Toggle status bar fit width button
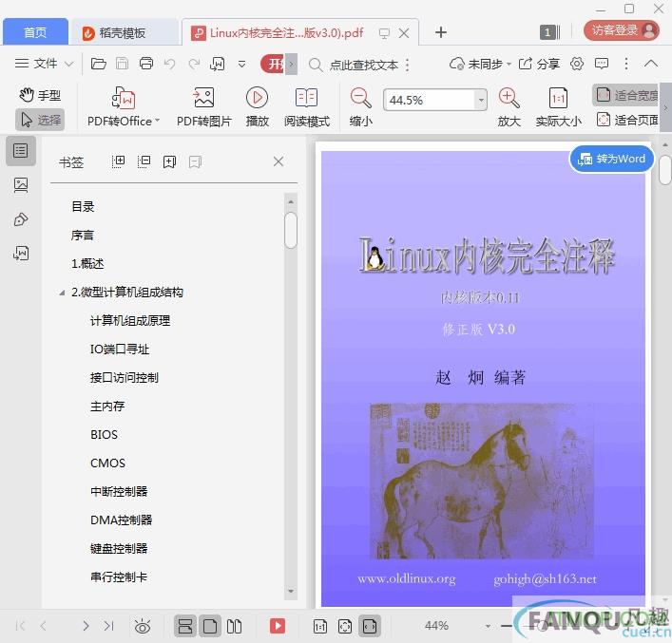The image size is (672, 643). tap(370, 626)
